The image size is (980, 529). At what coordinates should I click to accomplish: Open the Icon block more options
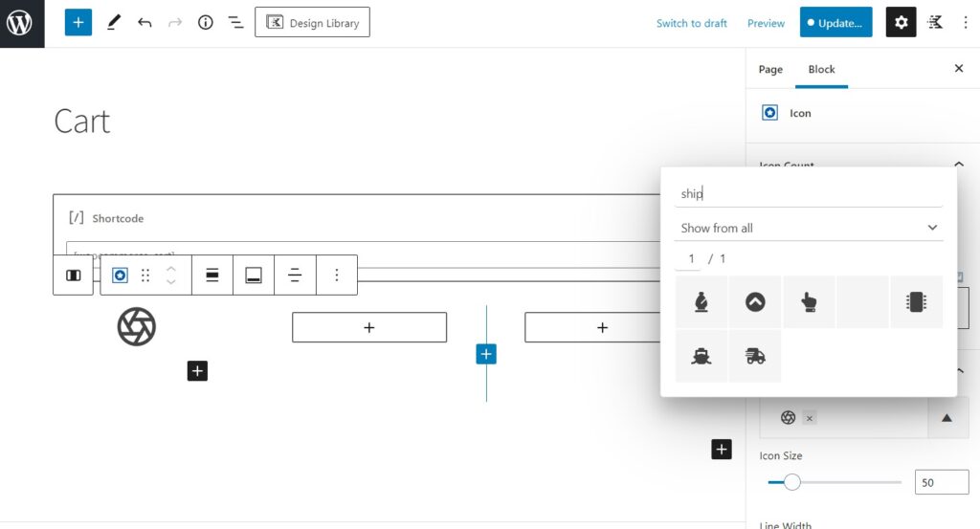click(337, 275)
